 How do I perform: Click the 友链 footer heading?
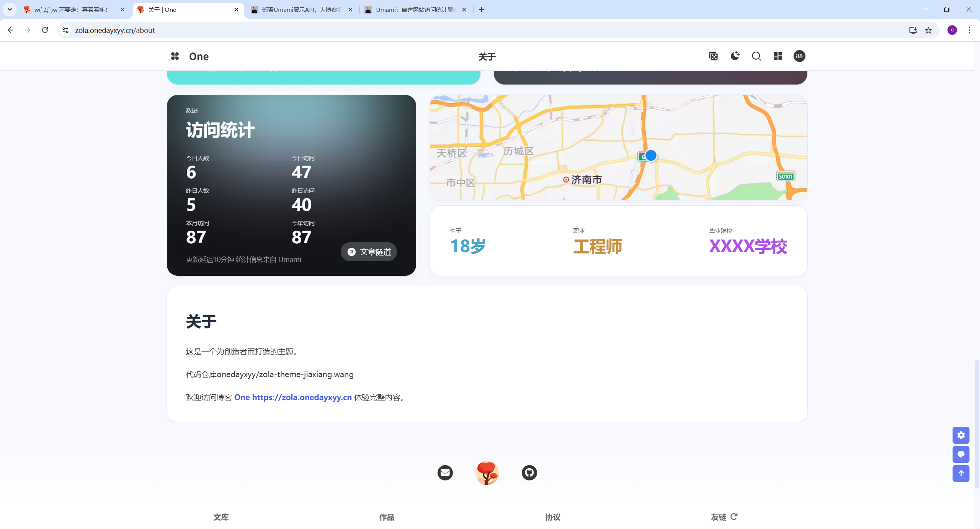[x=719, y=517]
